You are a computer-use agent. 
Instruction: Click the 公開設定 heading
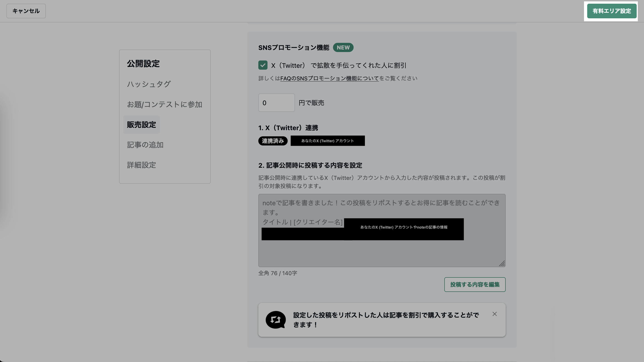tap(143, 63)
